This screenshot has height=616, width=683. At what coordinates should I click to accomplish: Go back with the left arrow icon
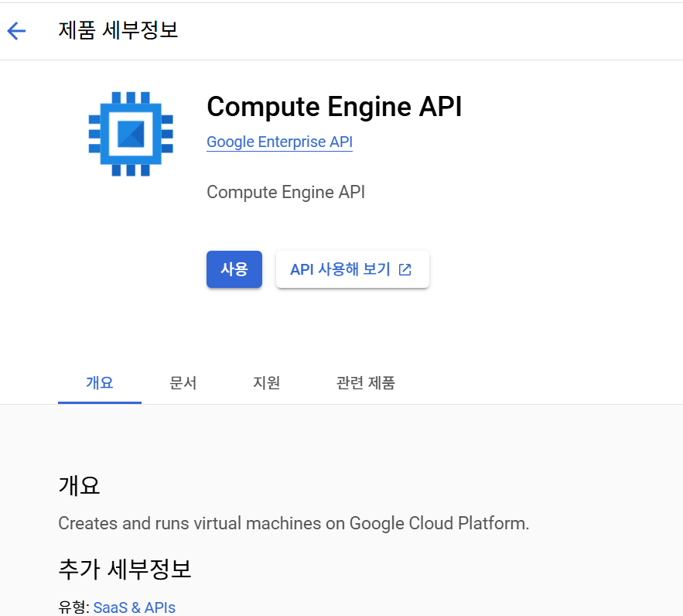tap(16, 31)
